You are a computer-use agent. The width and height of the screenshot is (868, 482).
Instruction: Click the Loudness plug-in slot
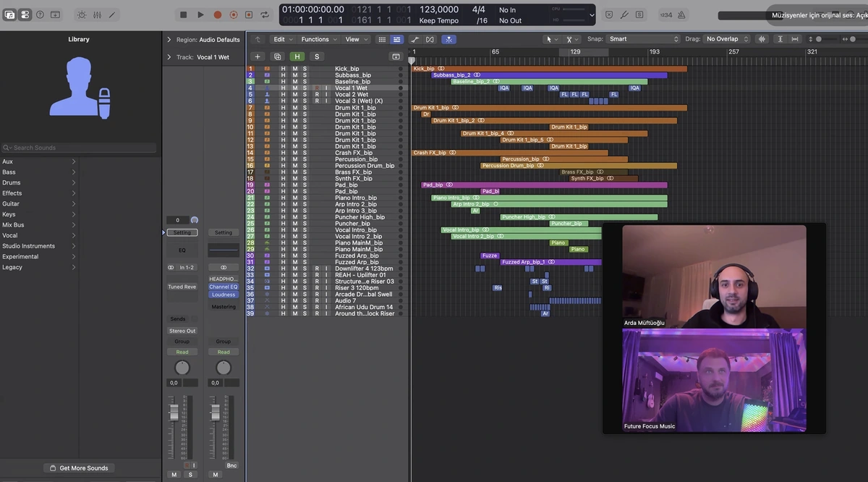pyautogui.click(x=224, y=295)
